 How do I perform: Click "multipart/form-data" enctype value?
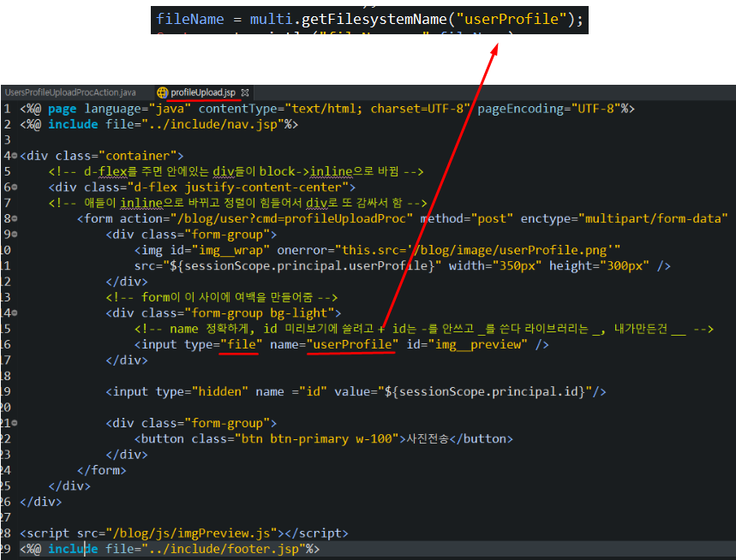point(653,218)
